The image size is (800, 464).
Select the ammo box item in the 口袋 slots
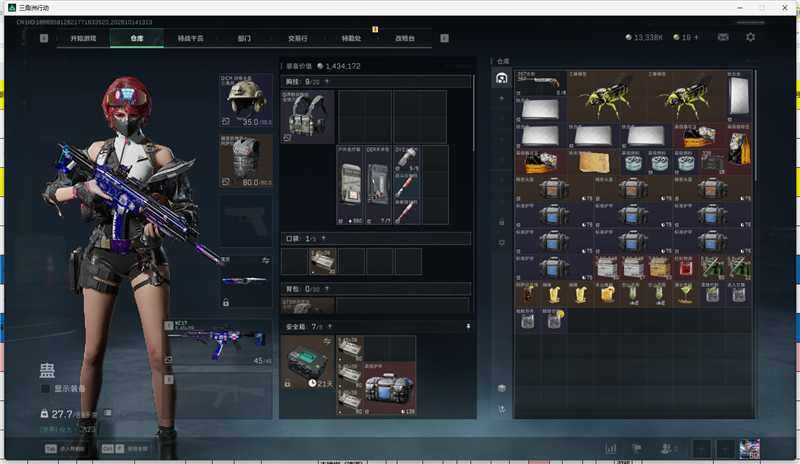[323, 261]
